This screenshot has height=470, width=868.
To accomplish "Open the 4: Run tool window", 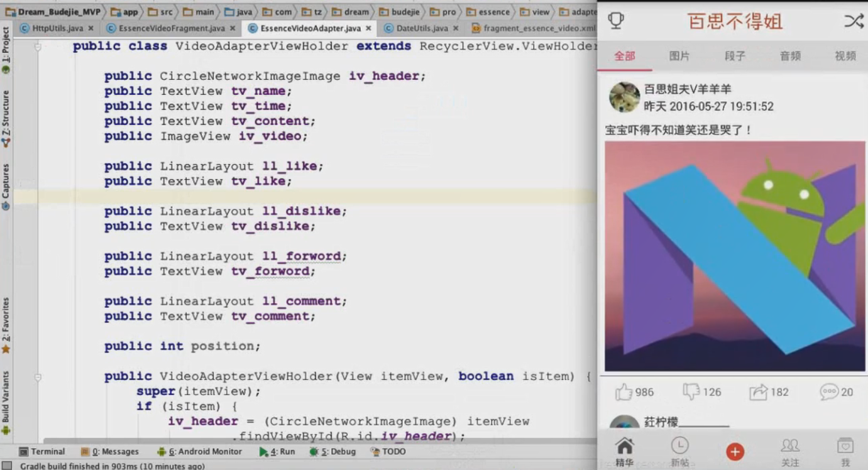I will click(277, 451).
